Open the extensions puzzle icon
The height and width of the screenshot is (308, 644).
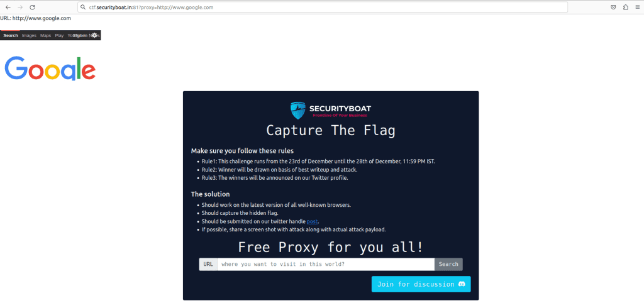(626, 8)
